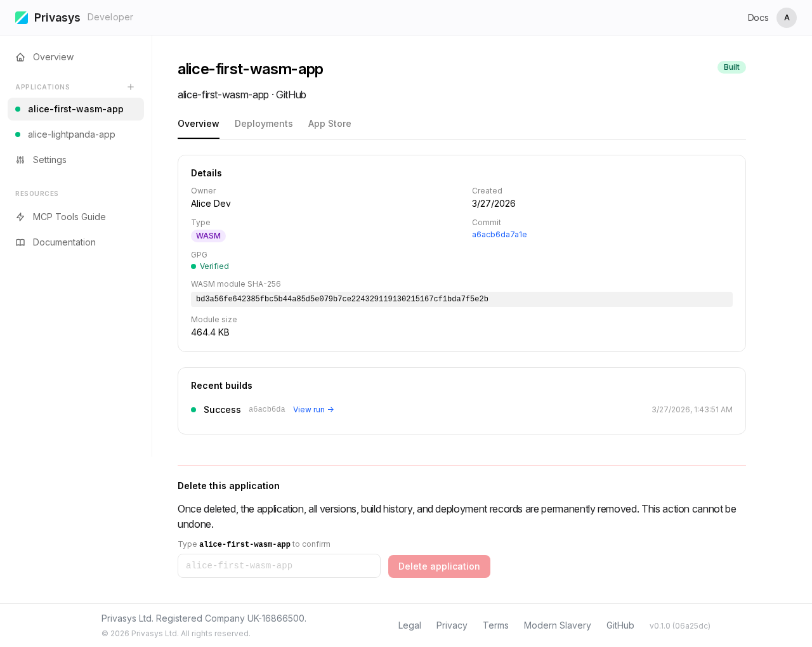Open the App Store tab
The width and height of the screenshot is (812, 647).
(x=329, y=124)
